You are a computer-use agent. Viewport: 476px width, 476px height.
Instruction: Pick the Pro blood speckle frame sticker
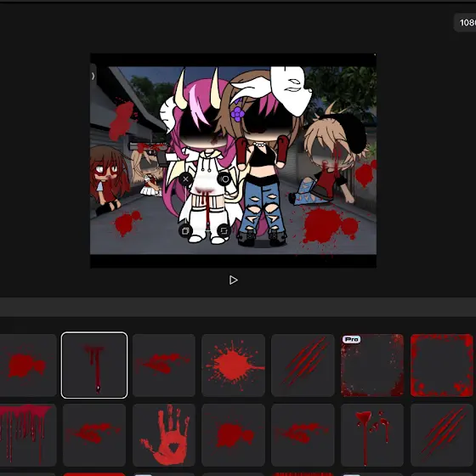pyautogui.click(x=372, y=365)
